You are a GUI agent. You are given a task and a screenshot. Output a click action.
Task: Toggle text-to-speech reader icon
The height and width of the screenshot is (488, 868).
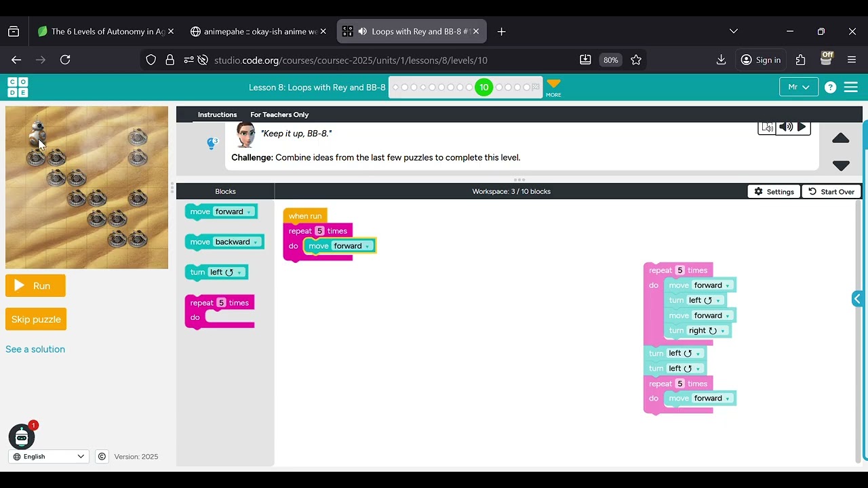point(767,127)
